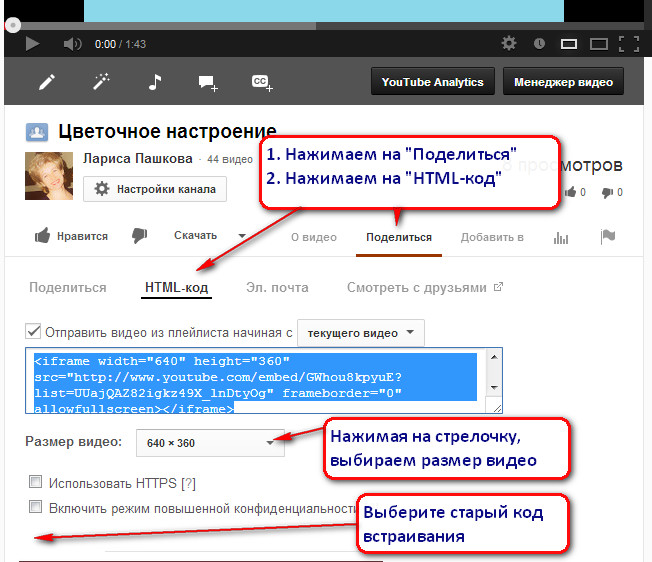
Task: Click inside the iframe embed code box
Action: 256,380
